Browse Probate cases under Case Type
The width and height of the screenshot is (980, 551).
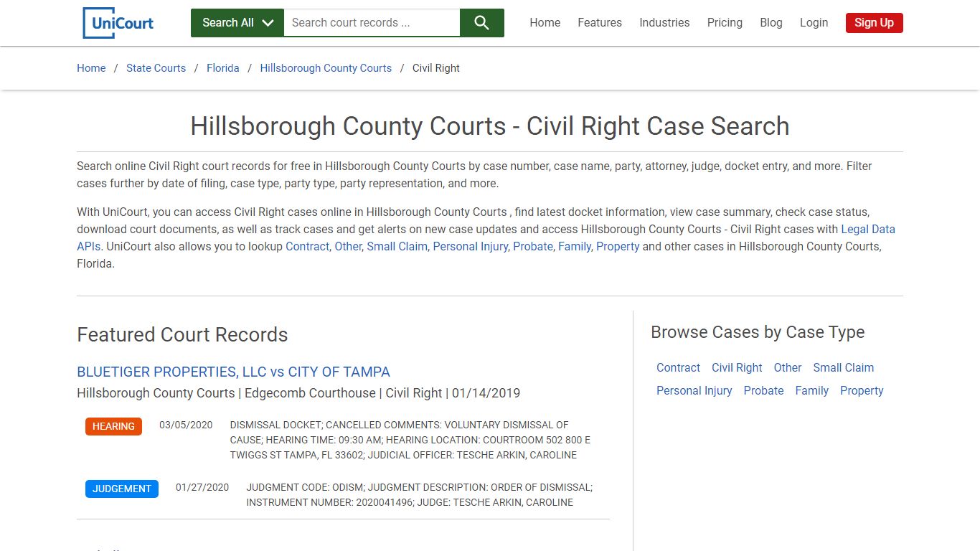tap(763, 390)
